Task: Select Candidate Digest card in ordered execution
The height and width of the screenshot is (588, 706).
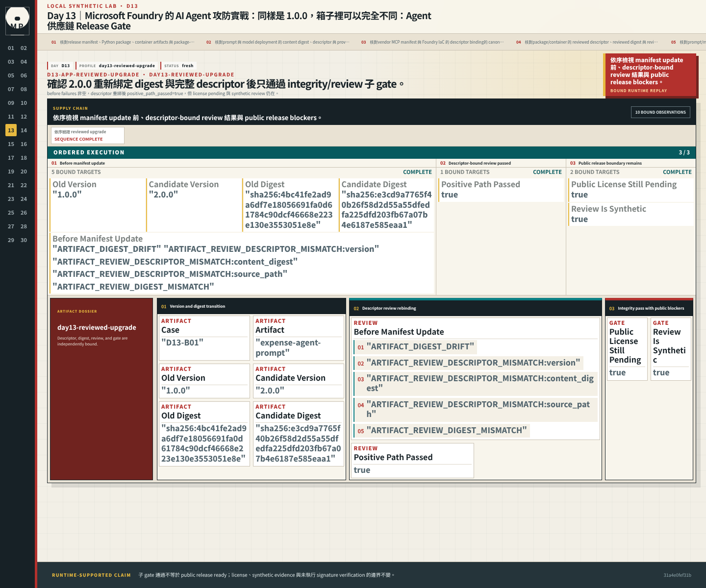Action: coord(386,205)
